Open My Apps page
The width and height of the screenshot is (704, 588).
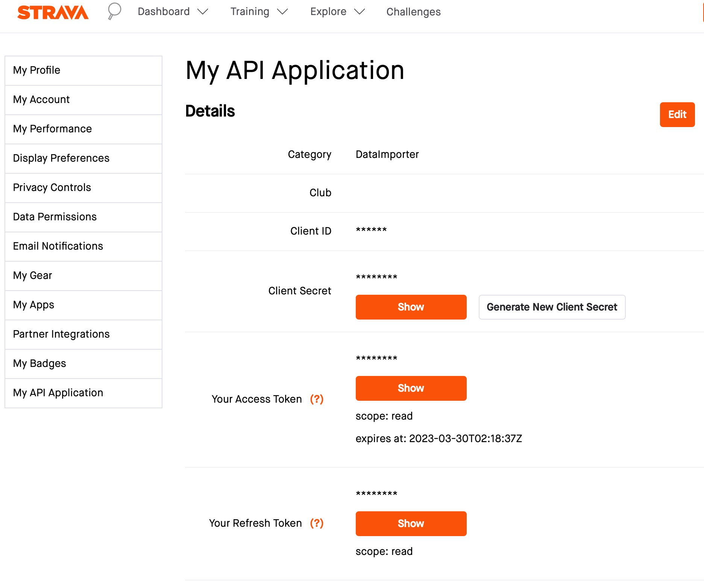[83, 305]
